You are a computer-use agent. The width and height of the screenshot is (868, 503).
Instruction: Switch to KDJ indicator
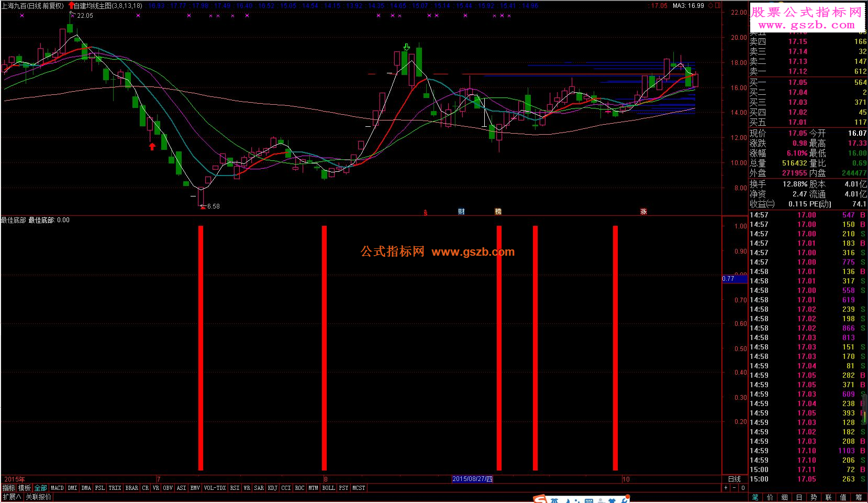point(272,488)
